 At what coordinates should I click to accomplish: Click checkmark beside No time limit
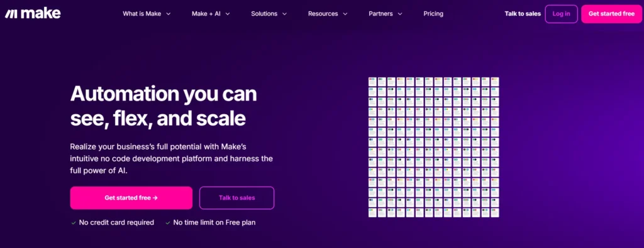pos(167,223)
